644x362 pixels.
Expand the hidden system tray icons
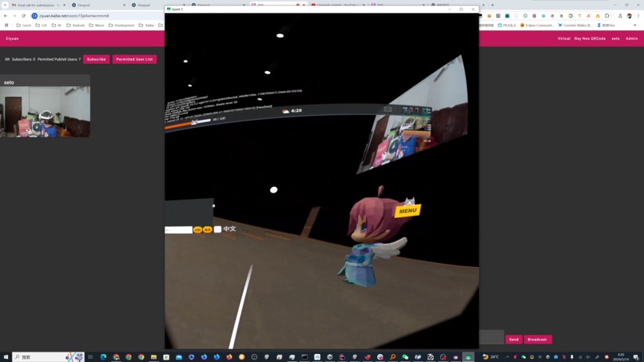click(507, 356)
